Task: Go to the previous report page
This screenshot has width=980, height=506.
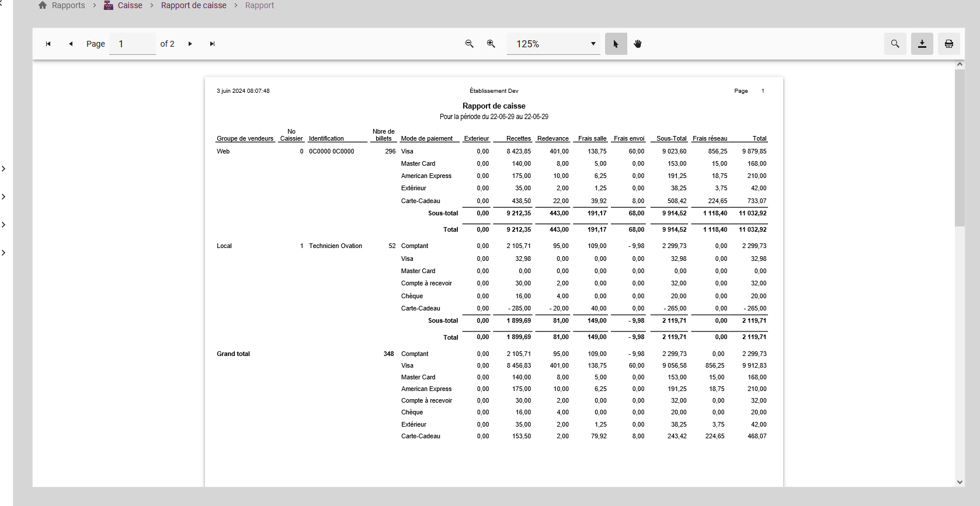Action: click(x=71, y=44)
